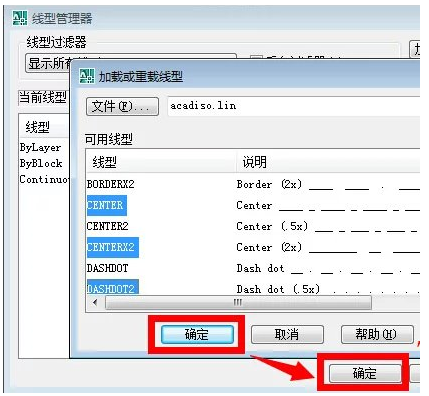Sort by the 线型 column header in available linetypes
The height and width of the screenshot is (396, 429).
pyautogui.click(x=161, y=162)
